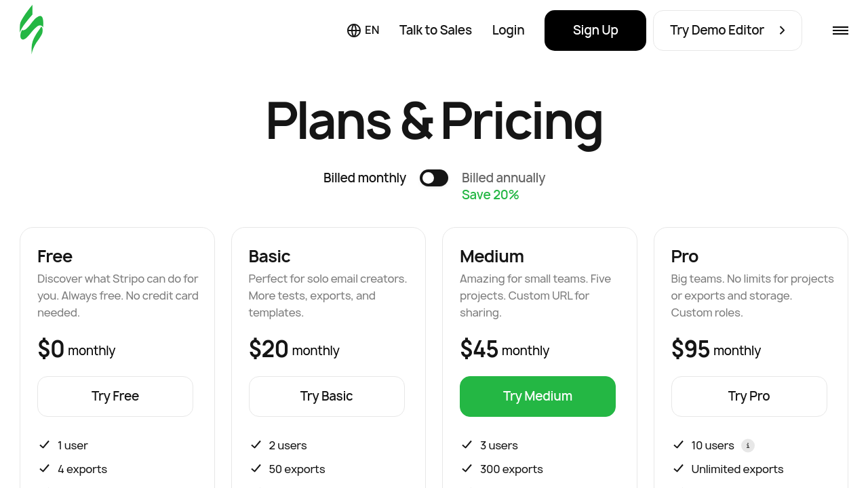Image resolution: width=868 pixels, height=488 pixels.
Task: Click the globe language icon
Action: [354, 30]
